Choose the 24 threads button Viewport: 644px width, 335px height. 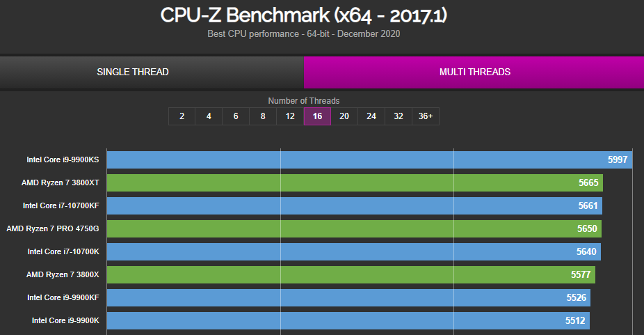coord(371,116)
